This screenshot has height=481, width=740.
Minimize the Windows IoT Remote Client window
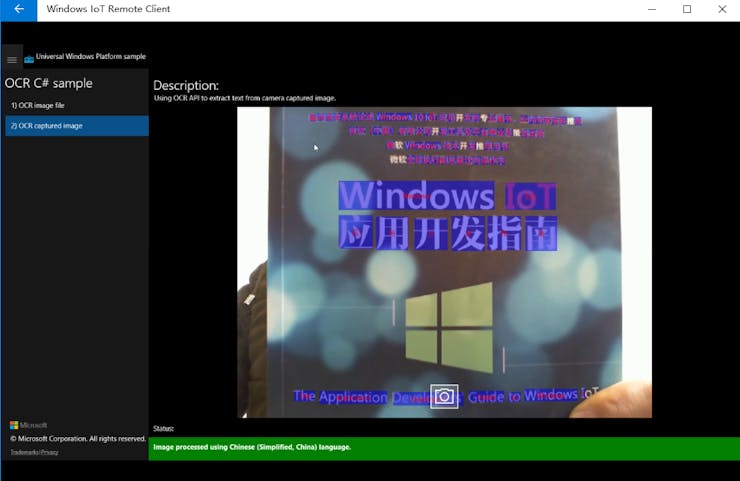652,9
